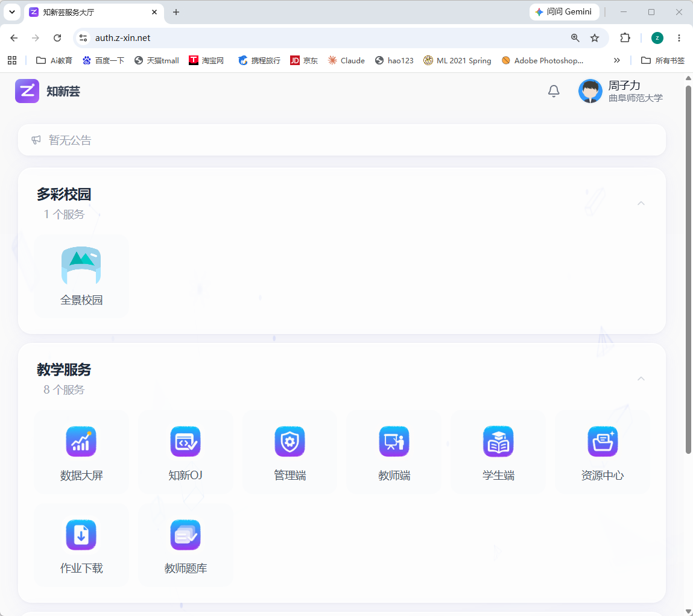Open the 百度一下 bookmark
This screenshot has width=693, height=616.
point(103,60)
